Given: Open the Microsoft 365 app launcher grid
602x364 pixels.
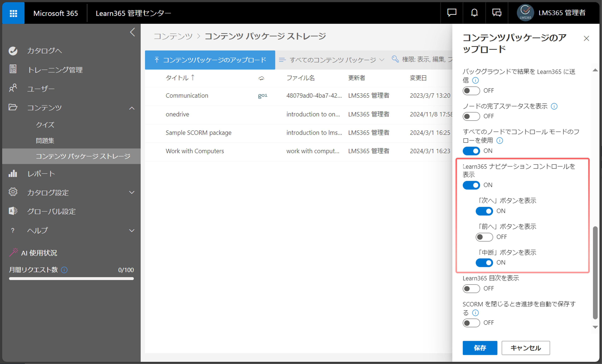Looking at the screenshot, I should tap(13, 13).
